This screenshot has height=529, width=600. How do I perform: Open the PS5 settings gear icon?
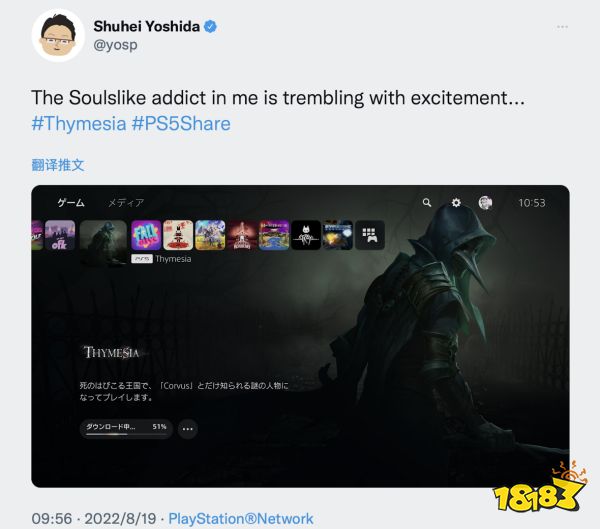pos(456,202)
